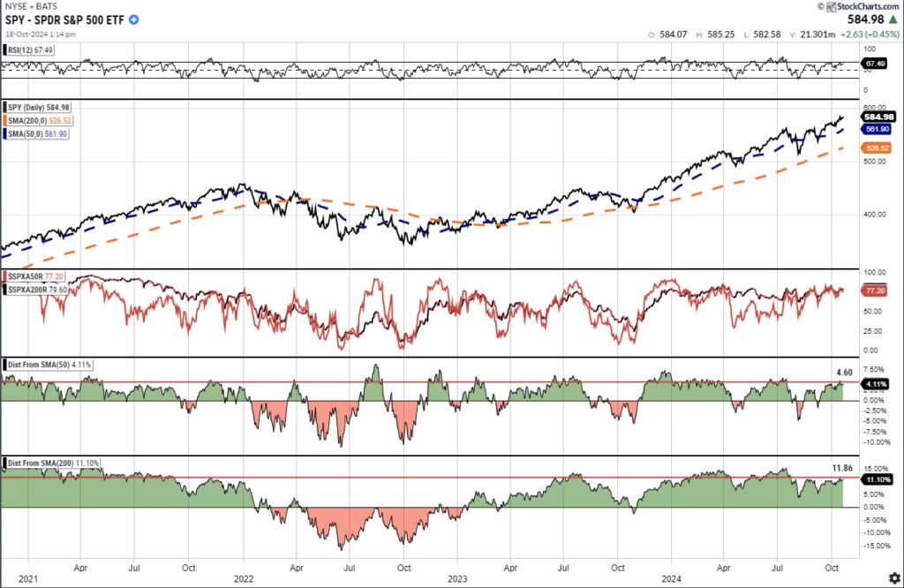This screenshot has height=588, width=904.
Task: Open chart settings gear icon
Action: pos(894,577)
